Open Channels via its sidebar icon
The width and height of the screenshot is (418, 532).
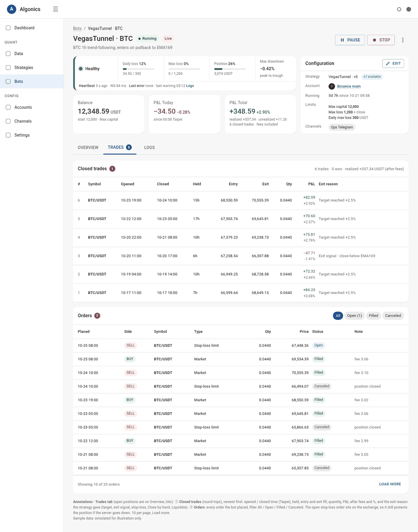(x=8, y=121)
